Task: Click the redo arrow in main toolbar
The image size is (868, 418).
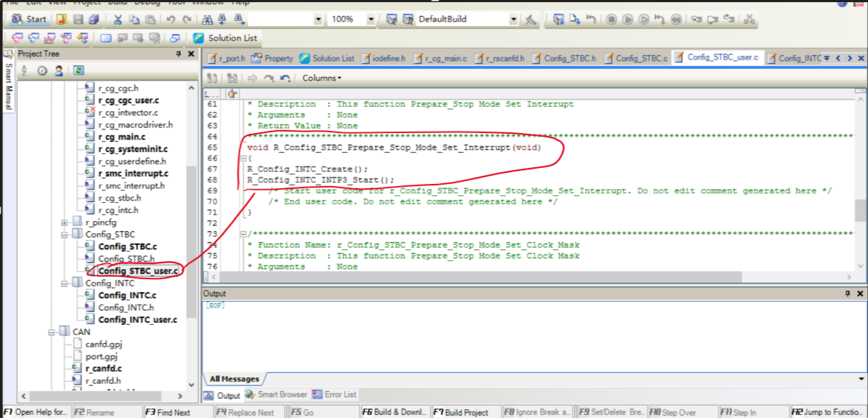Action: point(186,19)
